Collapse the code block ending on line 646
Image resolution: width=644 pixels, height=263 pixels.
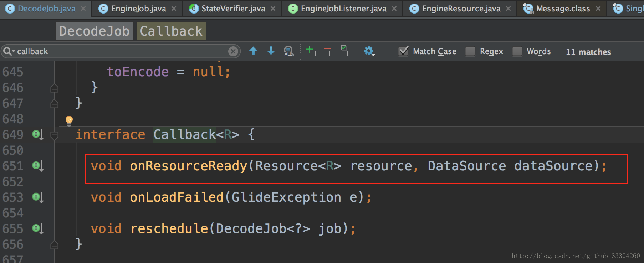[x=54, y=88]
